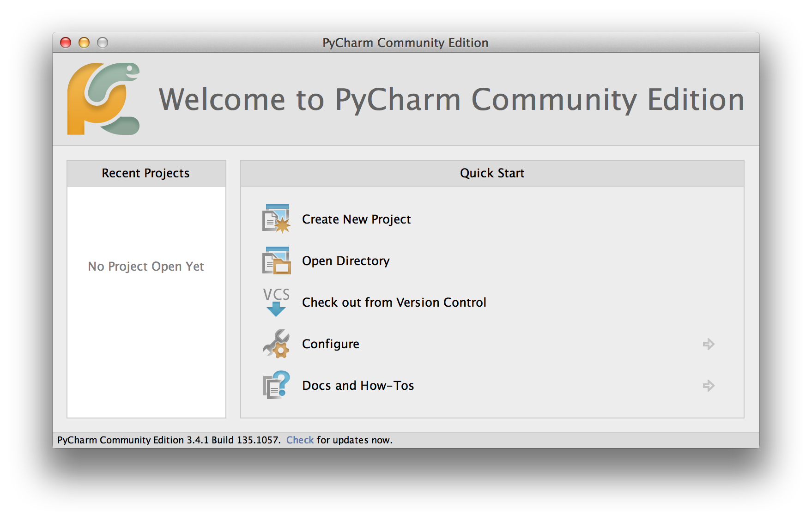812x521 pixels.
Task: Click the Check for updates link
Action: point(300,440)
